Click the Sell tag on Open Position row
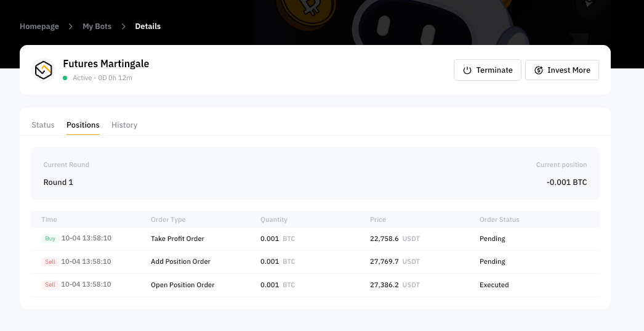 coord(50,285)
